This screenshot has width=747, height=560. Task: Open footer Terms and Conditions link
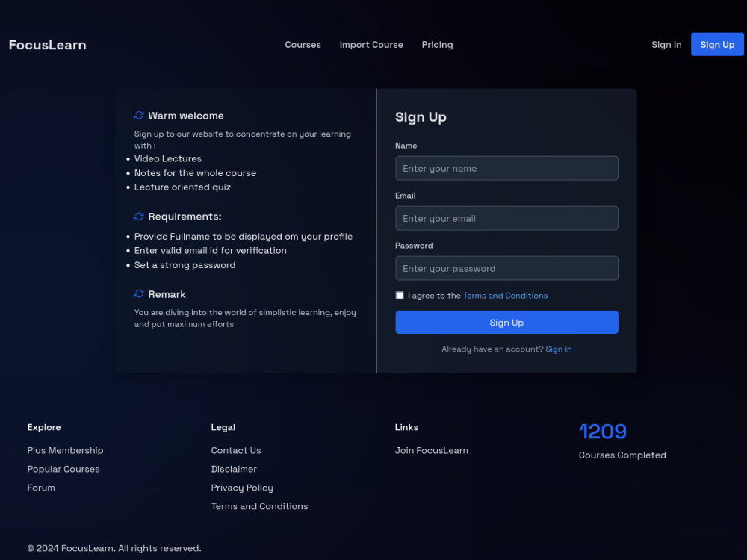pos(259,506)
